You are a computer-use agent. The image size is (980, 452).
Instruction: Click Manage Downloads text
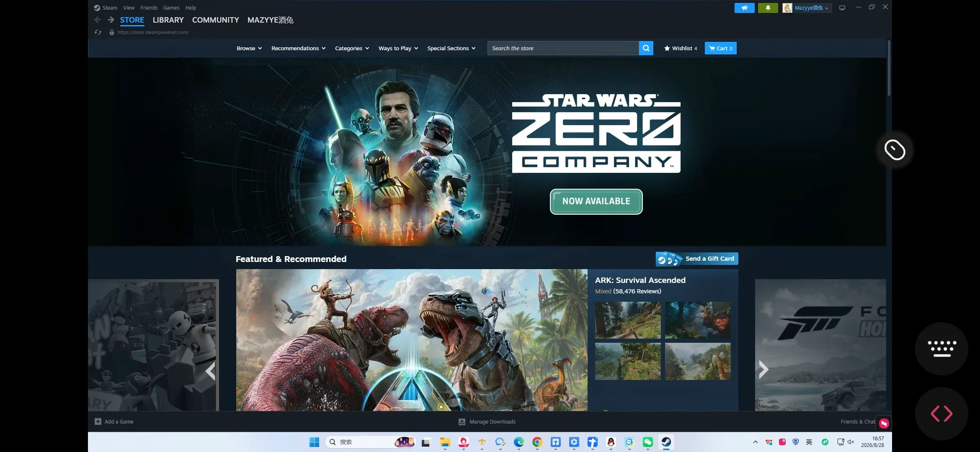coord(493,421)
